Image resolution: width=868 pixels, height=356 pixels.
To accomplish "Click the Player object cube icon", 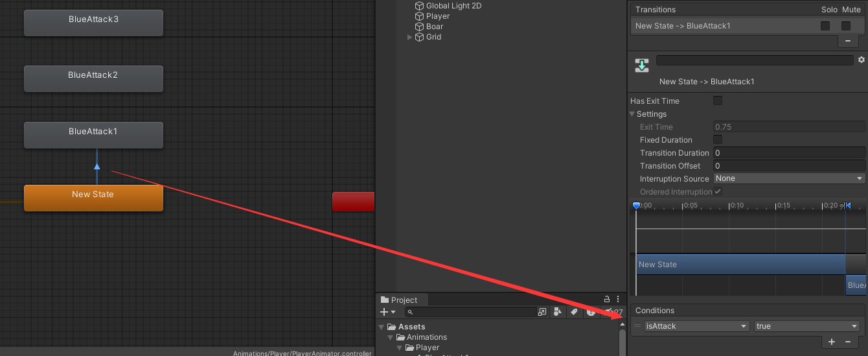I will [419, 16].
